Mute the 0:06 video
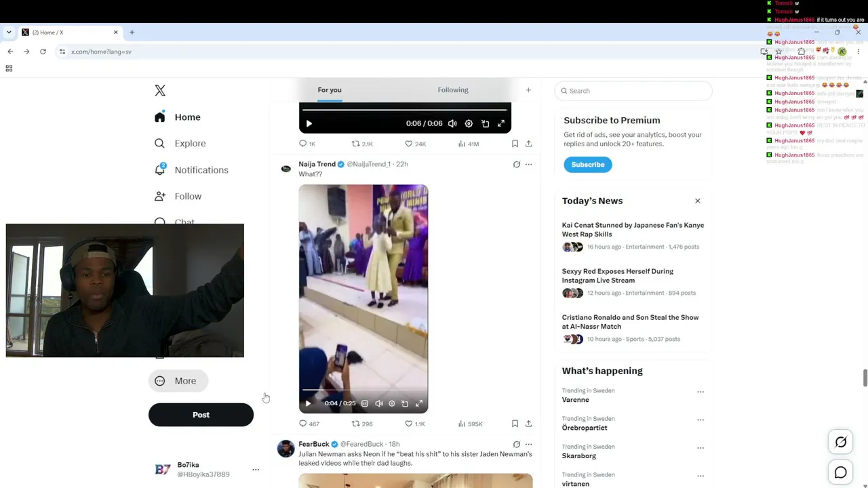The width and height of the screenshot is (868, 488). (x=452, y=123)
